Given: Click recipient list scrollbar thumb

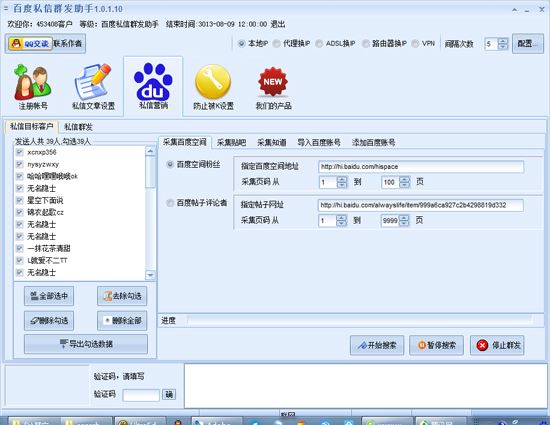Looking at the screenshot, I should [x=150, y=172].
